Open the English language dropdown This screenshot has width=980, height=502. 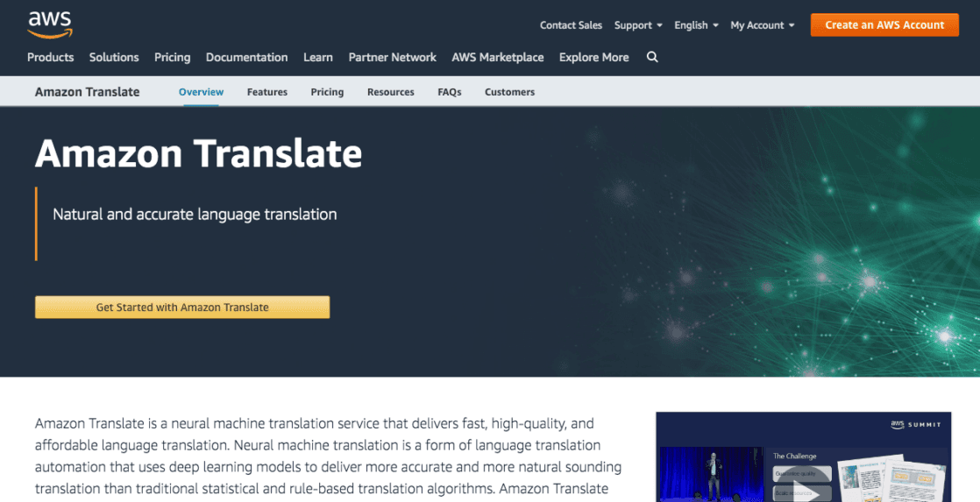point(696,25)
